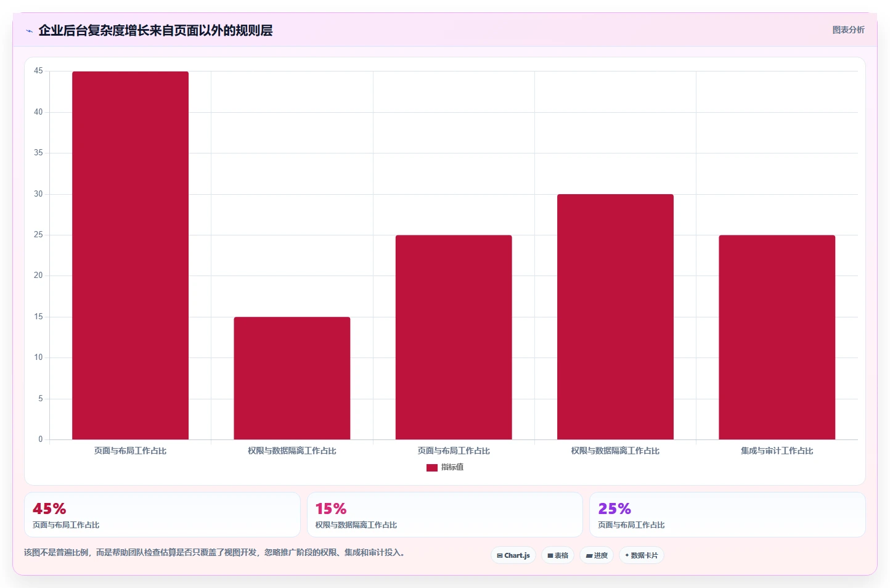The image size is (890, 588).
Task: Click the y-axis value 30
Action: pos(38,194)
